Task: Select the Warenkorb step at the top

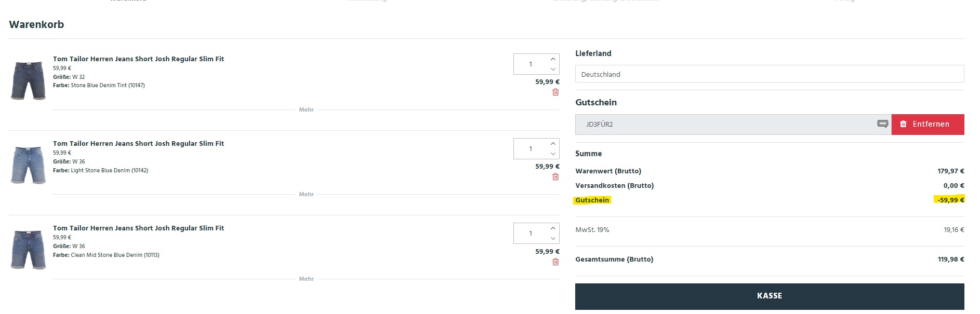Action: pyautogui.click(x=128, y=2)
